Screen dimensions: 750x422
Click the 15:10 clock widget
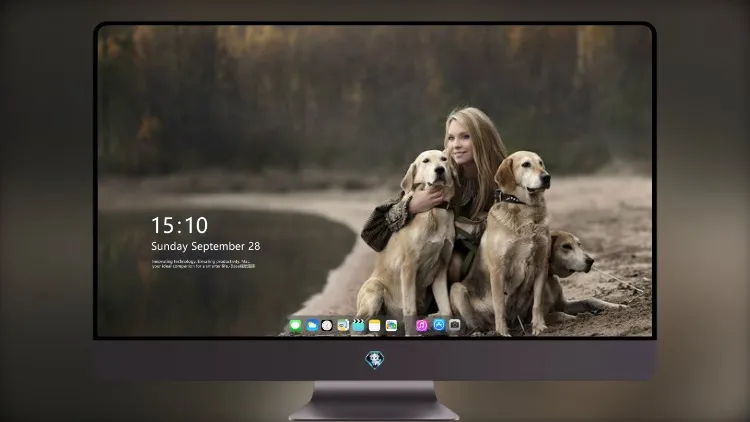pyautogui.click(x=179, y=225)
